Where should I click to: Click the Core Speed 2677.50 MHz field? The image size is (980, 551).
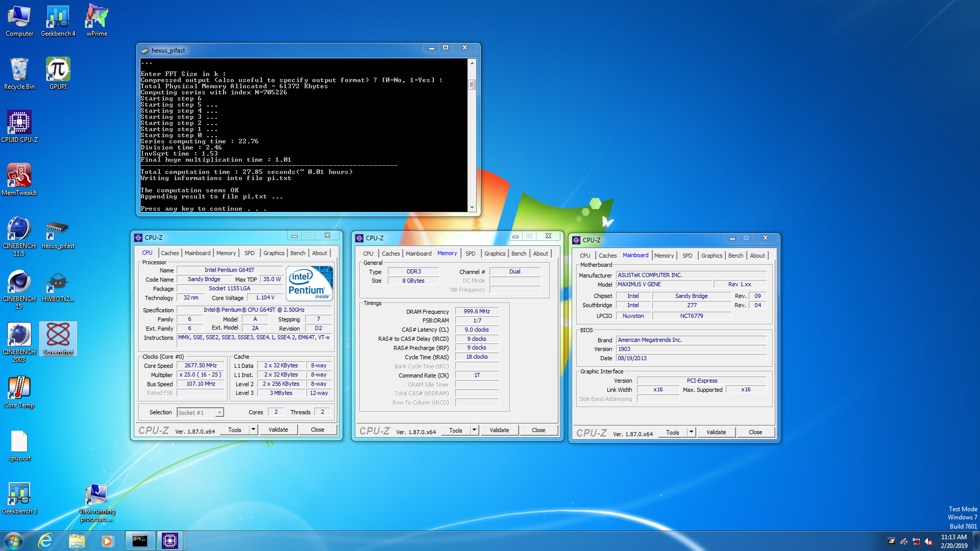tap(201, 365)
